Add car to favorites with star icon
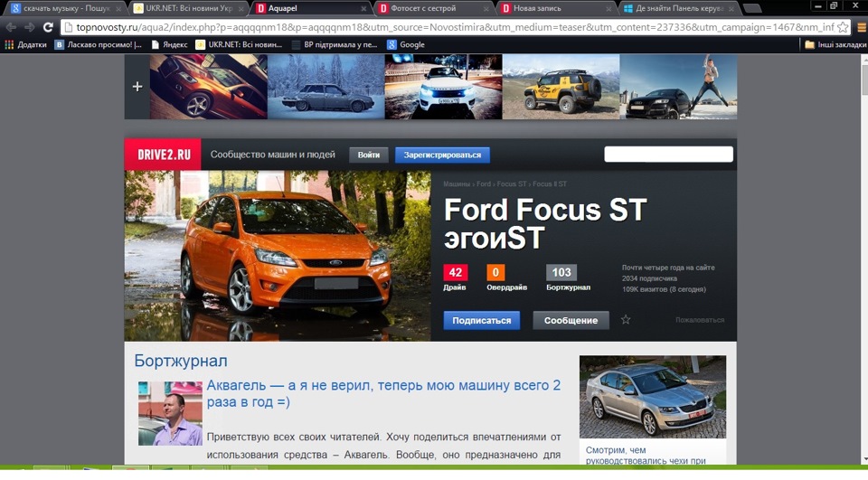This screenshot has height=480, width=868. coord(626,320)
